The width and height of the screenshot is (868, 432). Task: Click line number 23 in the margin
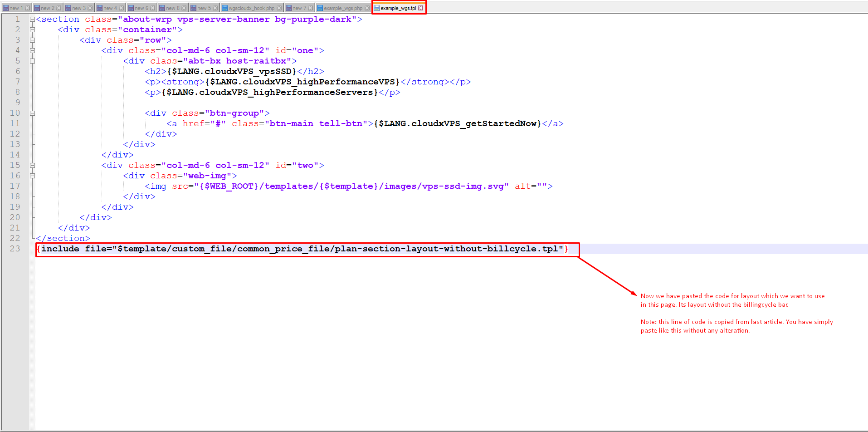point(15,249)
